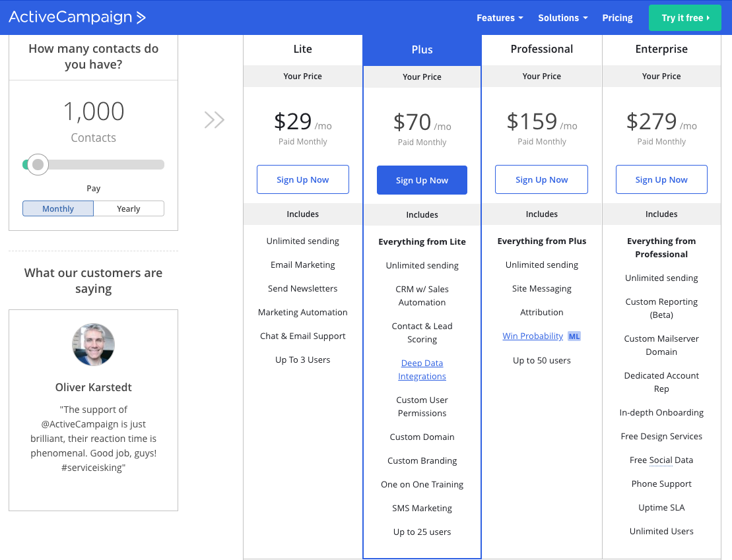
Task: Open the Deep Data Integrations link
Action: pos(422,369)
